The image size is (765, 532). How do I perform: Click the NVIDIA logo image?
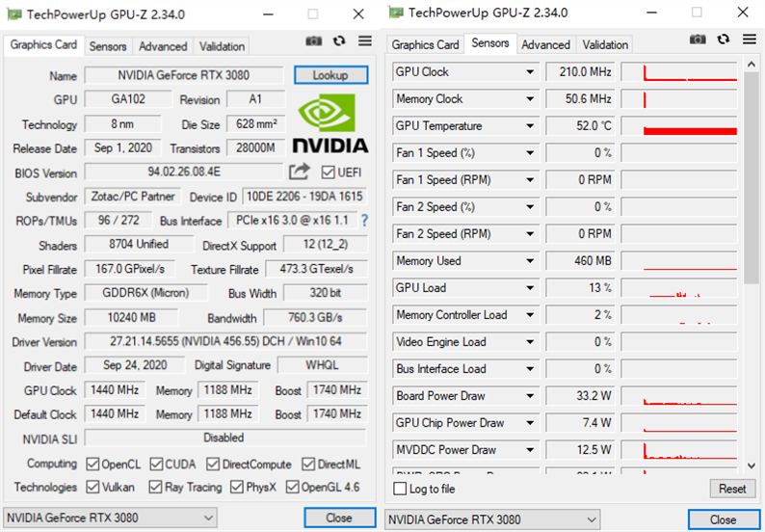[330, 123]
